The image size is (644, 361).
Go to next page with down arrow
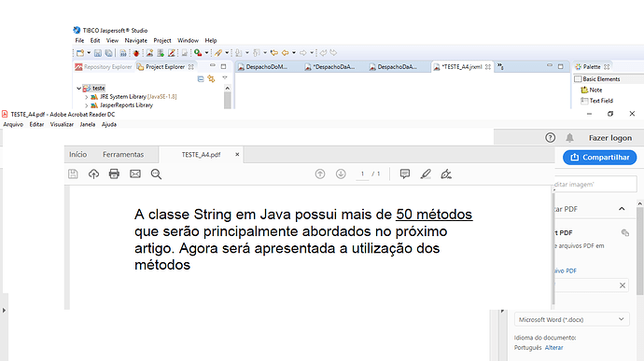click(341, 174)
